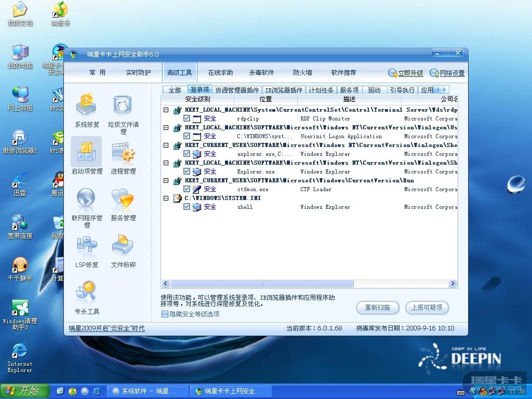The image size is (532, 399).
Task: Open 我的文档 desktop icon
Action: 20,14
